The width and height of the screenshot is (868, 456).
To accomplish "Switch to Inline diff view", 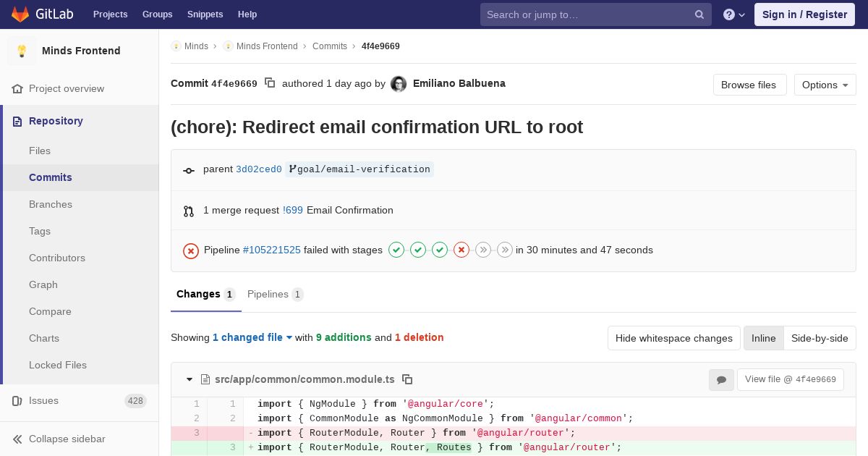I will pos(764,338).
